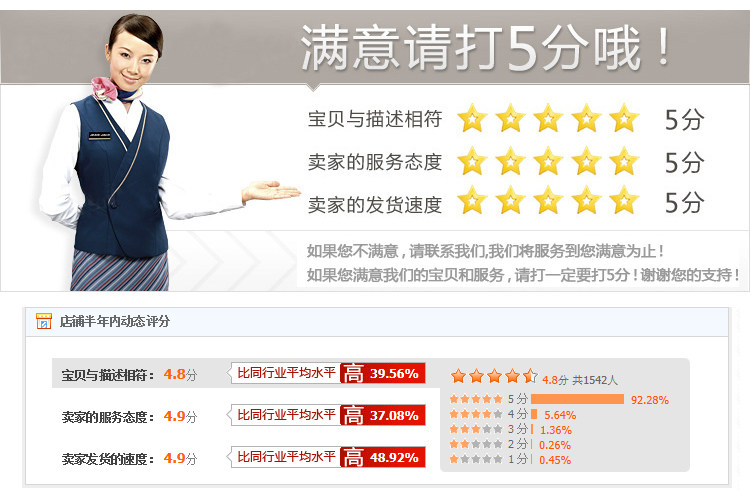Click the half-filled star next to 4.8分
This screenshot has width=750, height=499.
530,376
